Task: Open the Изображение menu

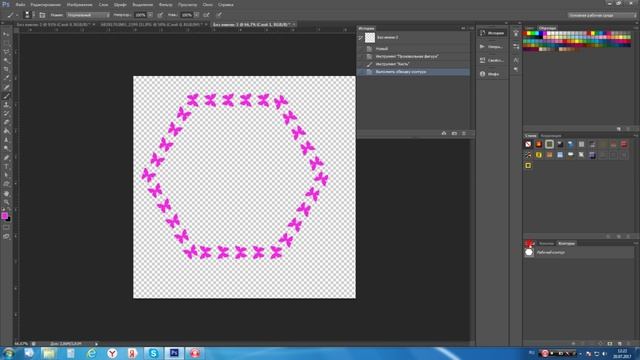Action: pos(79,4)
